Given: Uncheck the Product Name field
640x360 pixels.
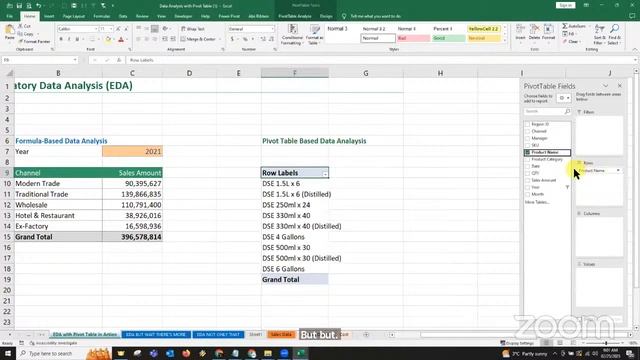Looking at the screenshot, I should point(527,152).
